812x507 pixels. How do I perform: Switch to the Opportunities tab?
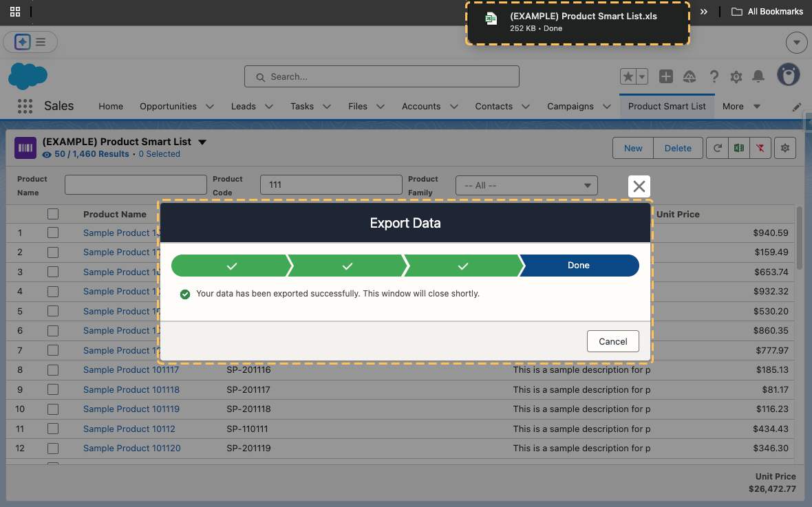point(168,106)
